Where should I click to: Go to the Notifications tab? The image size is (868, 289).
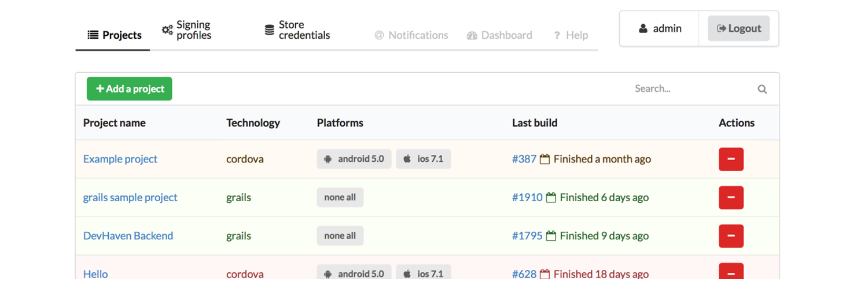coord(411,35)
